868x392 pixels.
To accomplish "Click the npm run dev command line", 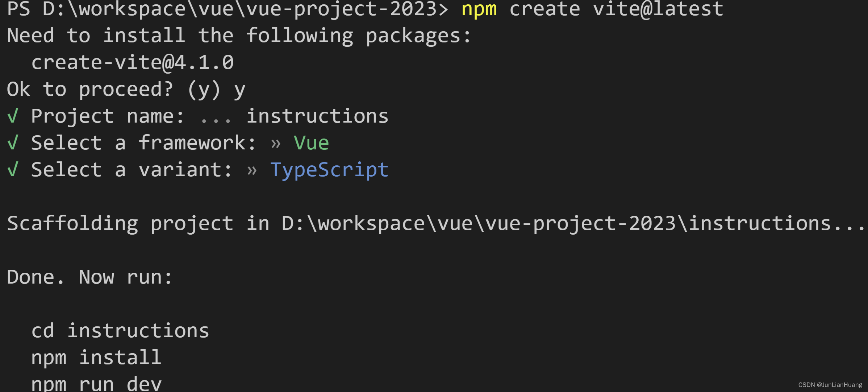I will click(96, 384).
